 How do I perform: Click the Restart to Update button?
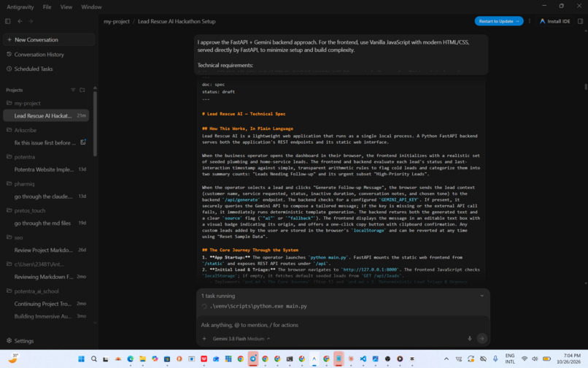[x=499, y=21]
